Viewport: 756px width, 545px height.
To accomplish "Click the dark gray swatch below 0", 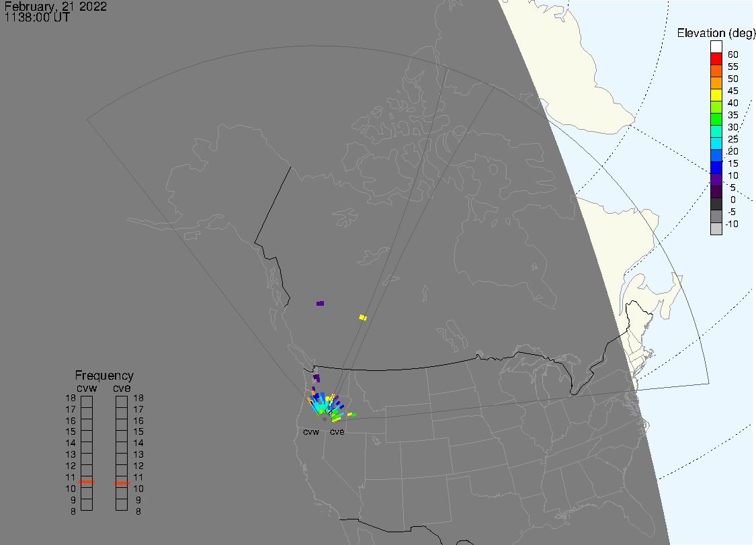I will (x=716, y=204).
